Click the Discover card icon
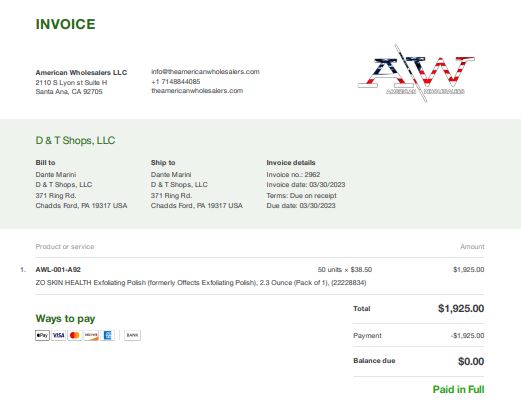 pos(91,335)
